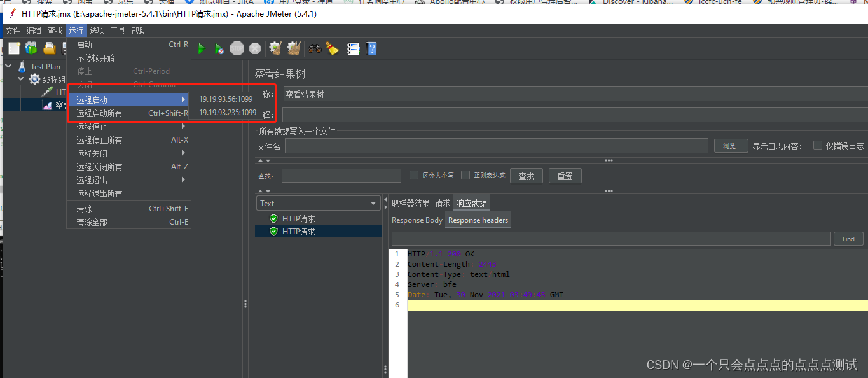Click the name field containing 察看结果树

pyautogui.click(x=575, y=94)
